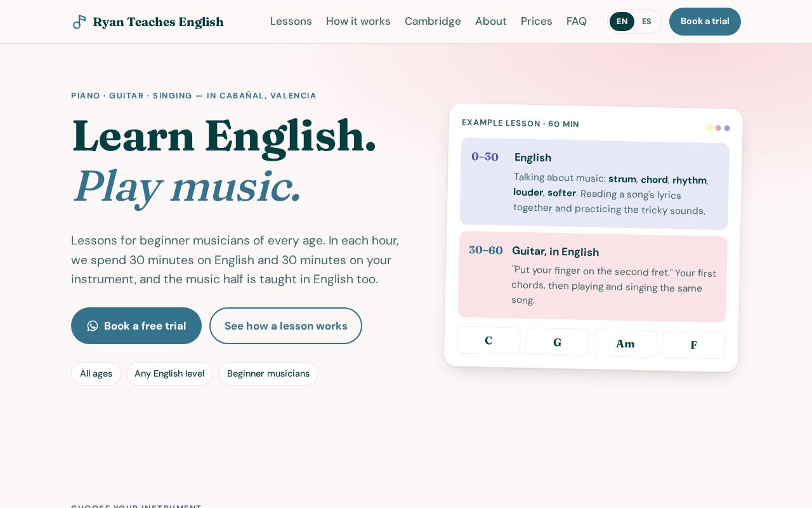This screenshot has width=812, height=508.
Task: Open the Lessons nav item
Action: [x=291, y=21]
